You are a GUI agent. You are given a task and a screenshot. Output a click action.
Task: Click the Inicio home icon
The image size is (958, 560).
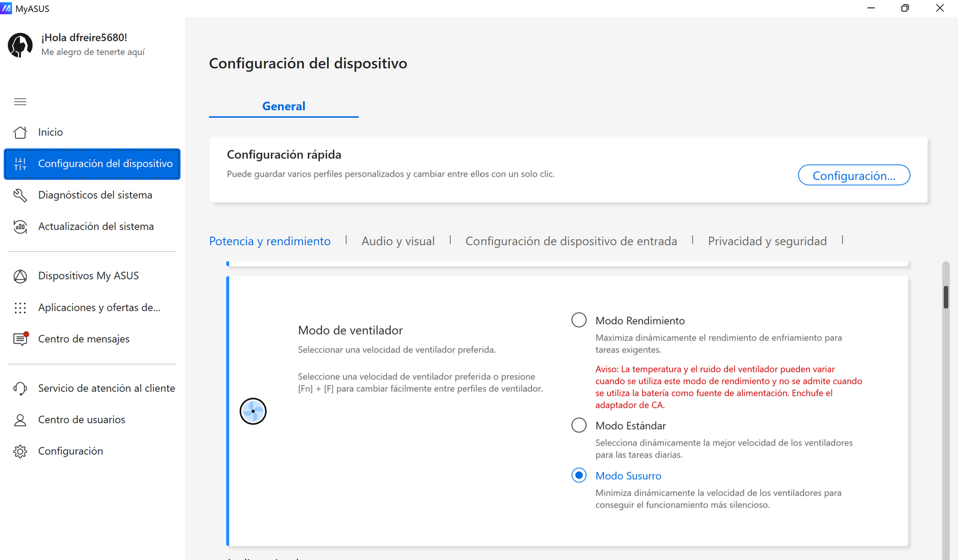pyautogui.click(x=20, y=132)
